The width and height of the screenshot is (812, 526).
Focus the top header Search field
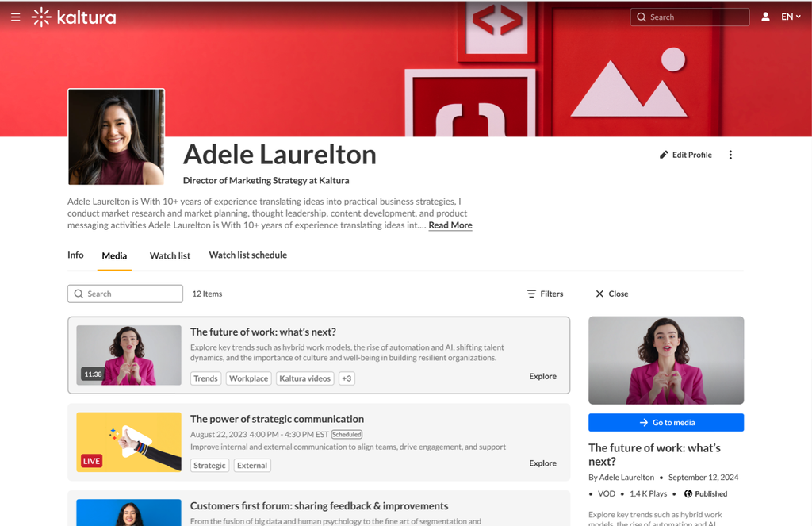(x=690, y=17)
